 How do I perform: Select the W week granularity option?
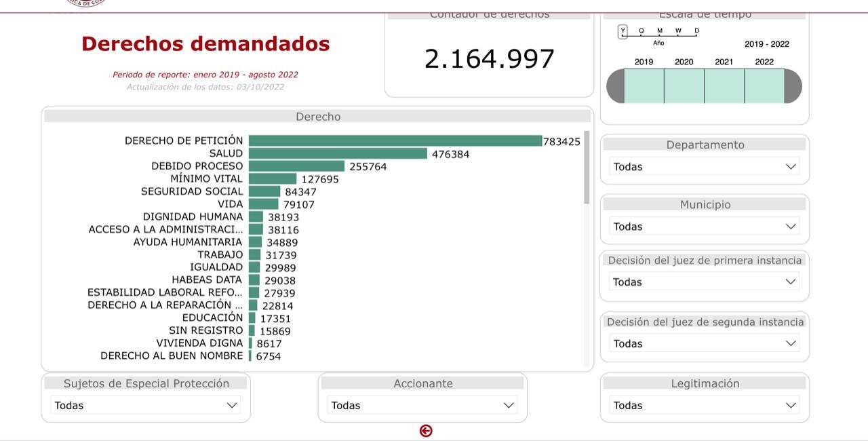coord(678,31)
